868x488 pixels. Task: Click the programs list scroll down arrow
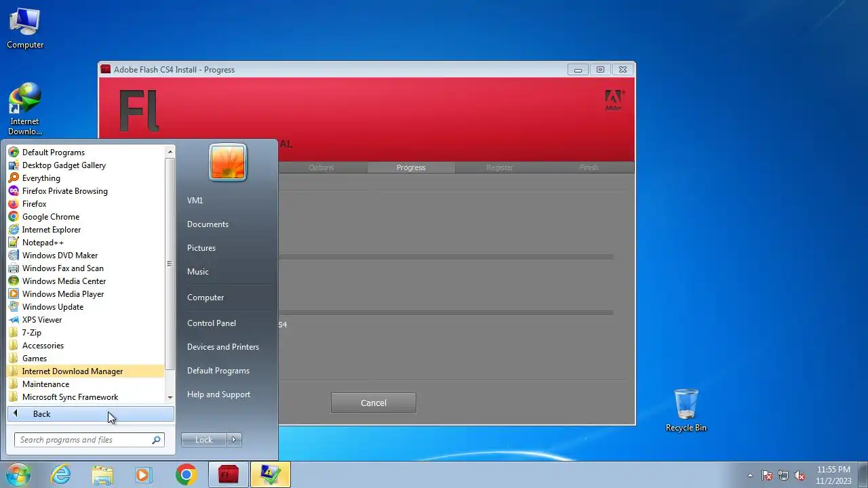point(170,397)
